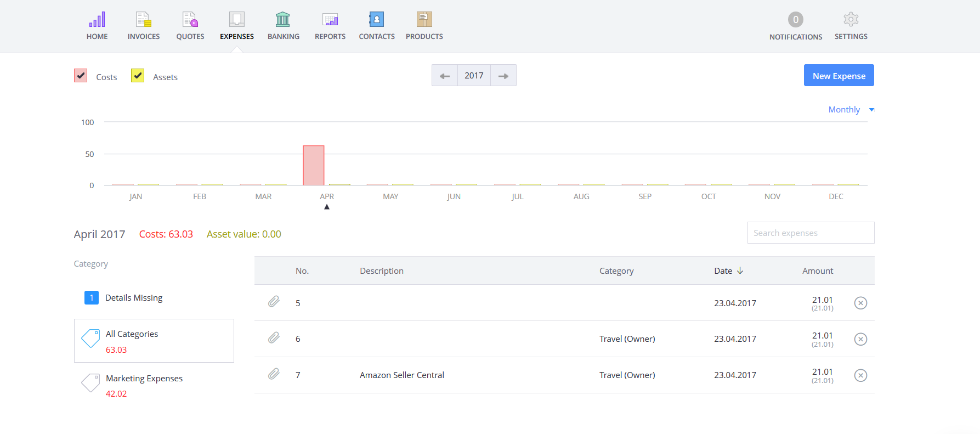This screenshot has width=980, height=434.
Task: Expand the Monthly period dropdown
Action: [x=851, y=110]
